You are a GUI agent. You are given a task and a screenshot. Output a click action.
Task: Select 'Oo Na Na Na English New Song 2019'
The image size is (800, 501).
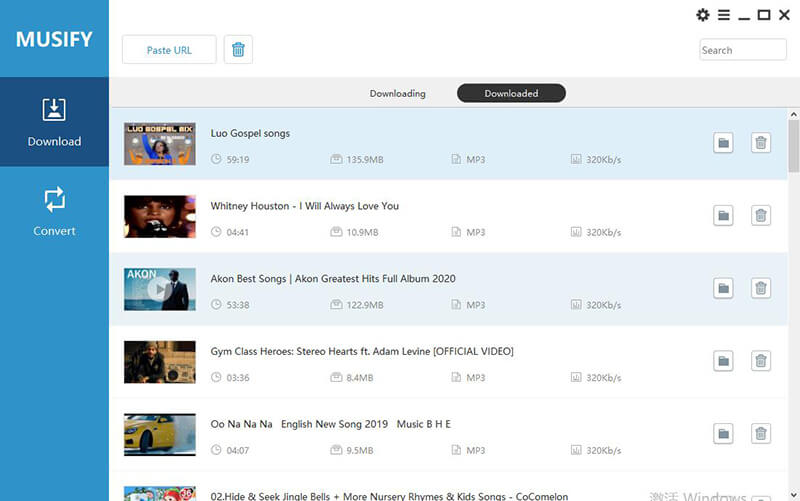point(331,424)
